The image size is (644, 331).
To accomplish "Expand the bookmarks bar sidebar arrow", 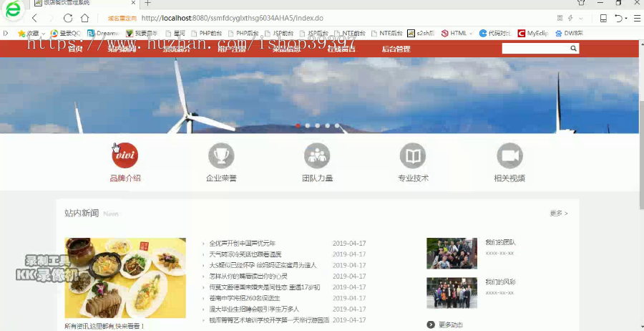I will (x=5, y=33).
